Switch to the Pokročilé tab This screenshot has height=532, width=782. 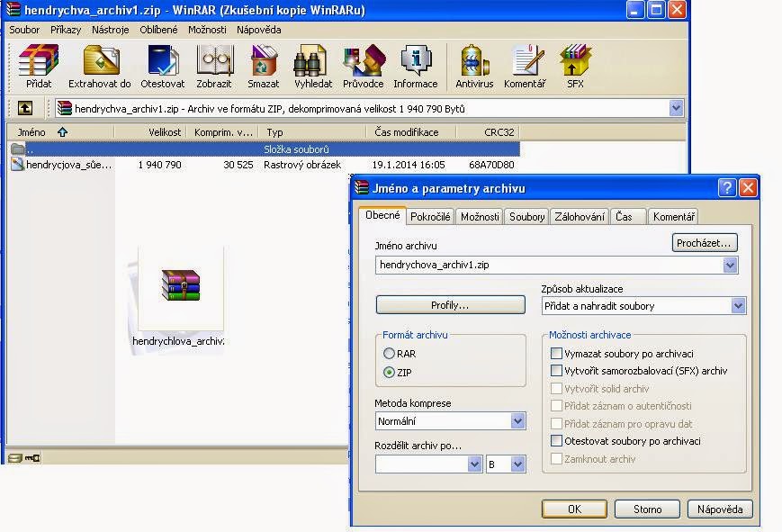click(430, 217)
